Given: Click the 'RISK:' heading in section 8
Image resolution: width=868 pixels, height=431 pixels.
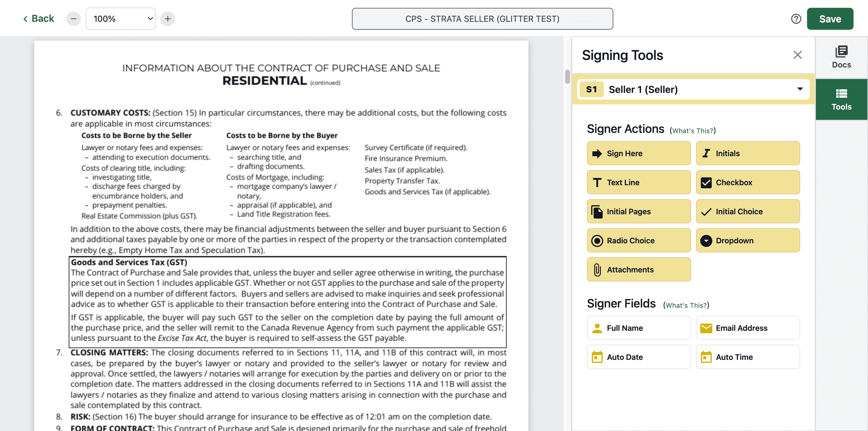Looking at the screenshot, I should coord(80,416).
